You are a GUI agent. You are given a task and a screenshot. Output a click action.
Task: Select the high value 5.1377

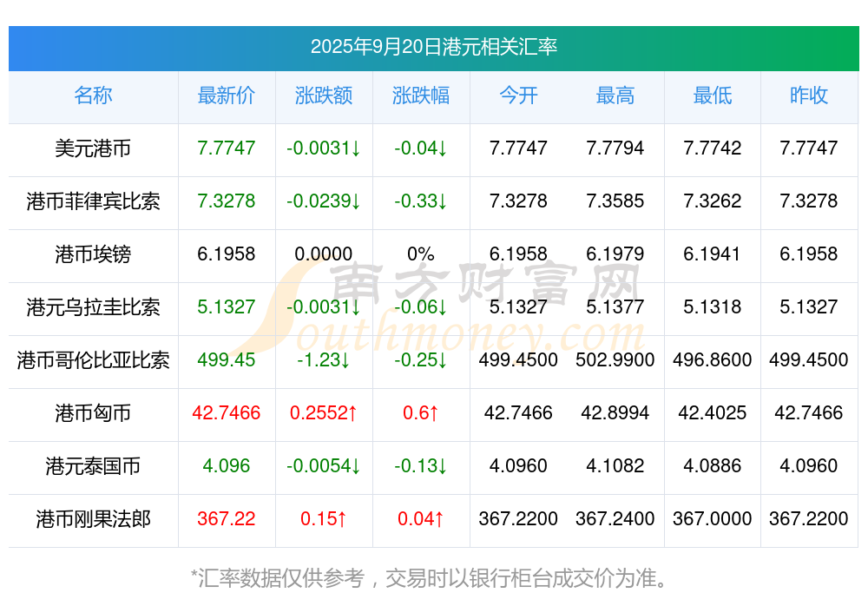615,306
